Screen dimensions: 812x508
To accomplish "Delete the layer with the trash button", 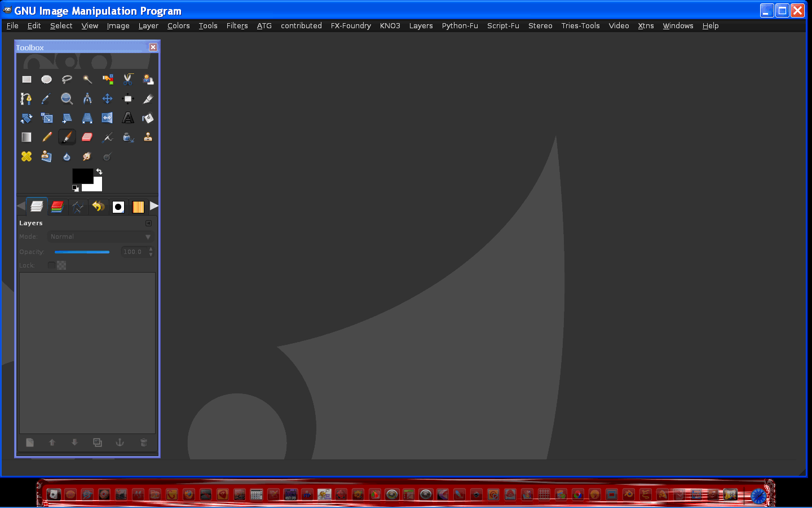I will point(144,443).
